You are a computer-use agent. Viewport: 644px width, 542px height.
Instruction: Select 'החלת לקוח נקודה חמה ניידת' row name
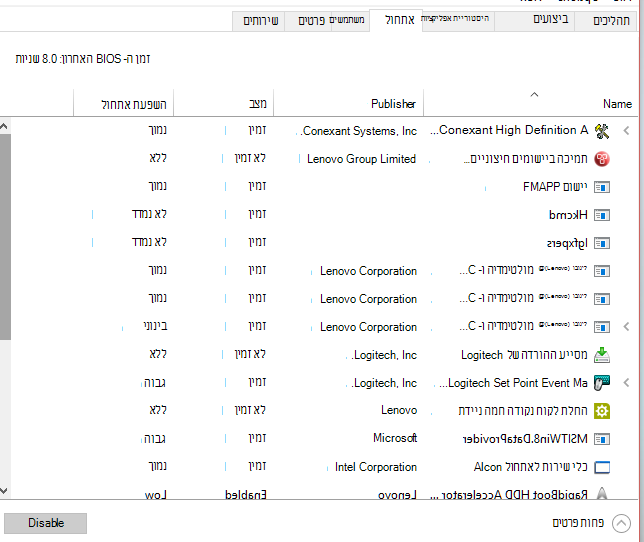pos(523,411)
